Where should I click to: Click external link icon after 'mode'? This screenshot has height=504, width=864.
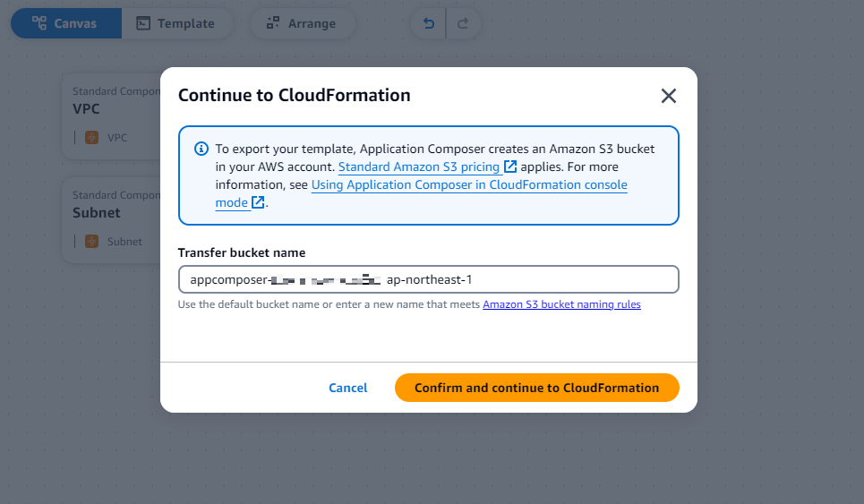(258, 202)
